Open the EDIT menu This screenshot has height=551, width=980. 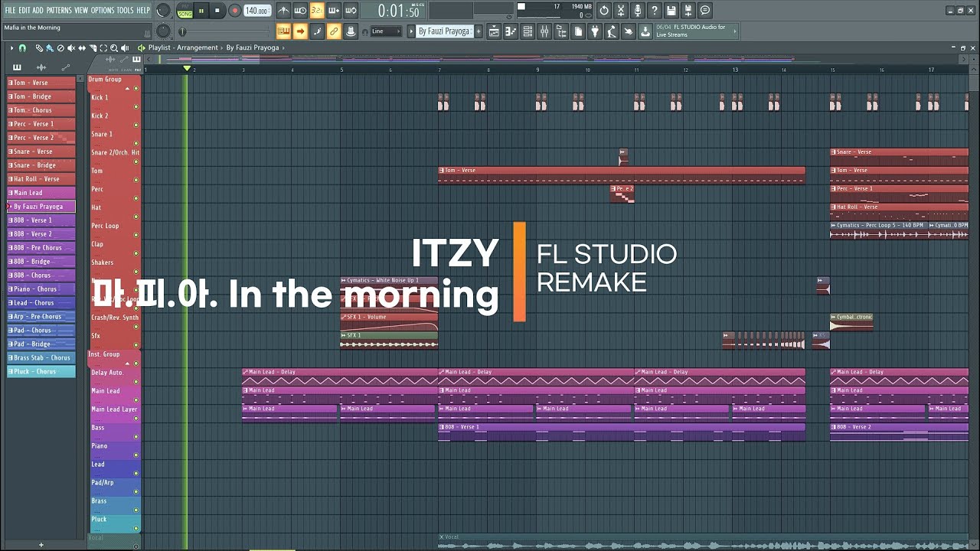tap(24, 10)
